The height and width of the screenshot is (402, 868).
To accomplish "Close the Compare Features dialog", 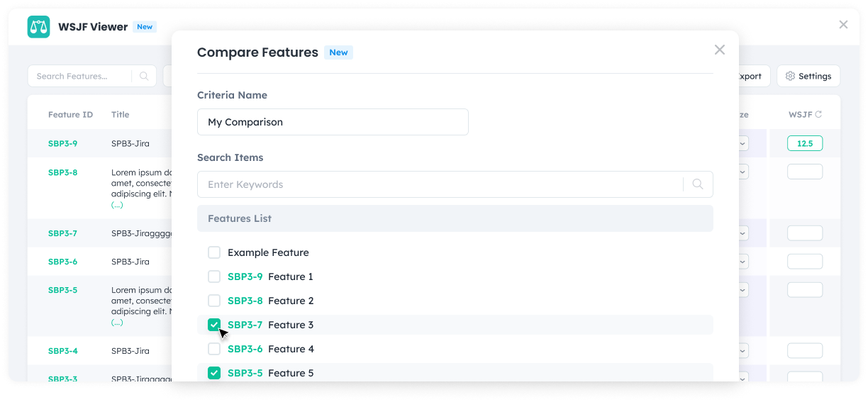I will 720,50.
